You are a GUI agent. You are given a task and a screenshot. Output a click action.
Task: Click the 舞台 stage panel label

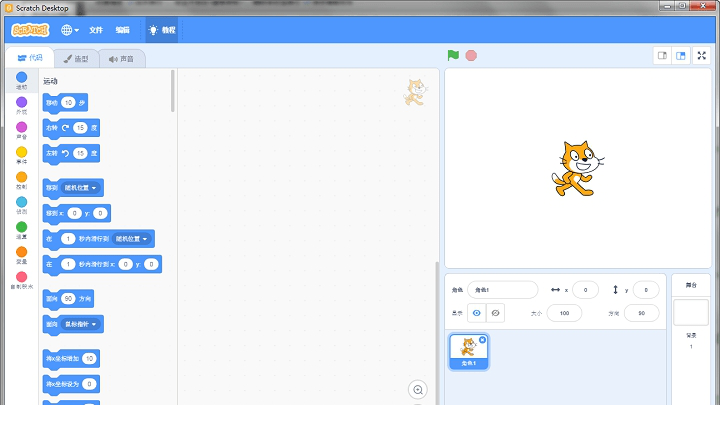click(x=691, y=285)
